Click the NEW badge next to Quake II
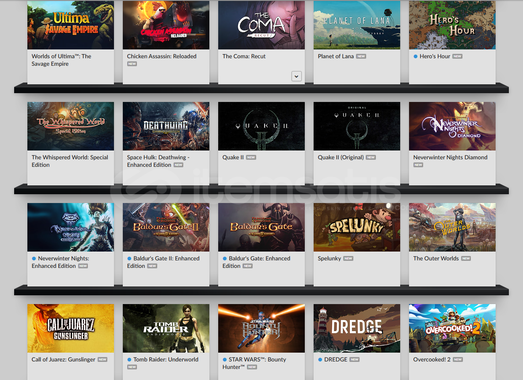 point(251,157)
